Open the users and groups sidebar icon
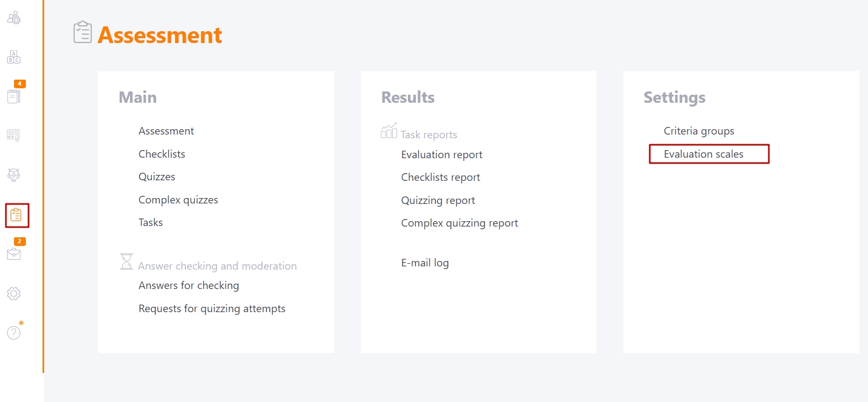This screenshot has width=868, height=402. [14, 18]
